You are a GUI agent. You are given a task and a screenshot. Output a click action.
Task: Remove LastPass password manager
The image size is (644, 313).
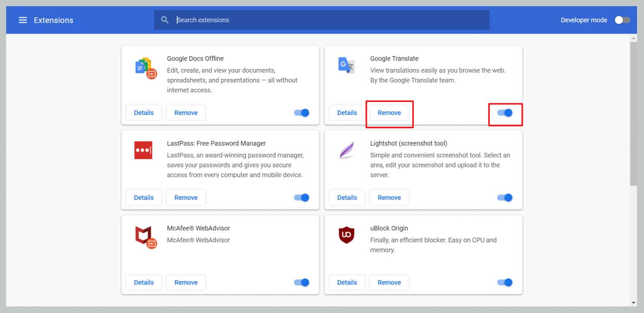[x=186, y=198]
